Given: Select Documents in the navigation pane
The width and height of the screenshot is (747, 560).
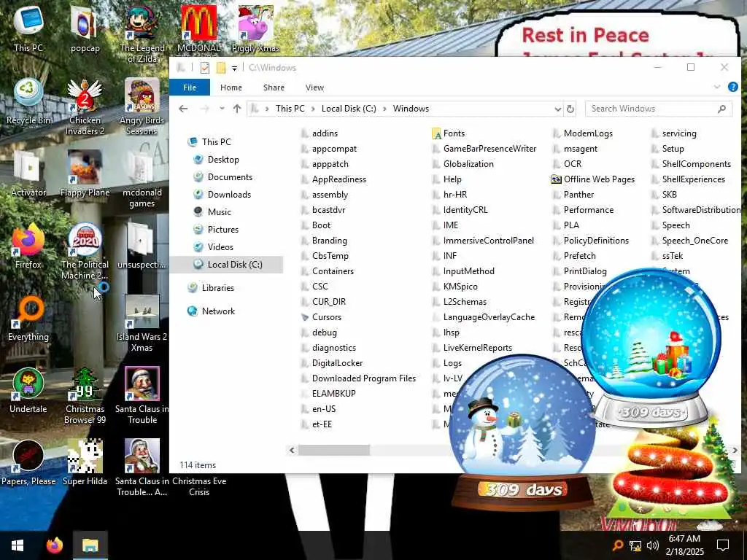Looking at the screenshot, I should [230, 177].
